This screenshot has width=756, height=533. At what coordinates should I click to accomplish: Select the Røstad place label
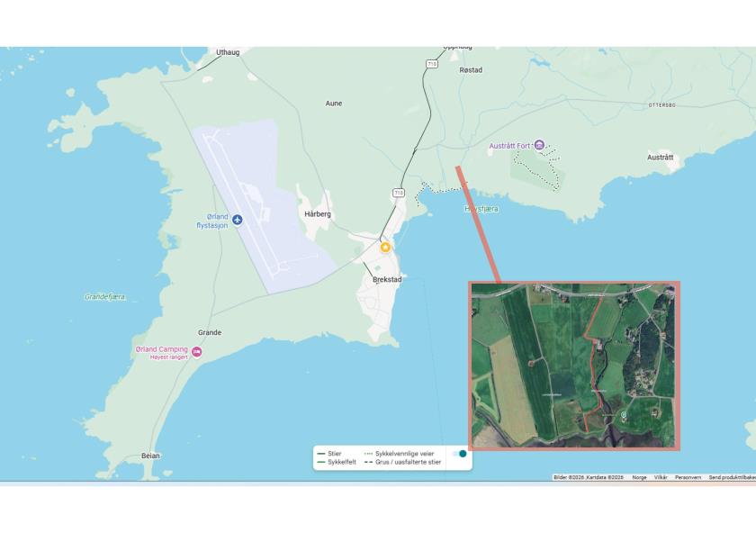pos(471,70)
